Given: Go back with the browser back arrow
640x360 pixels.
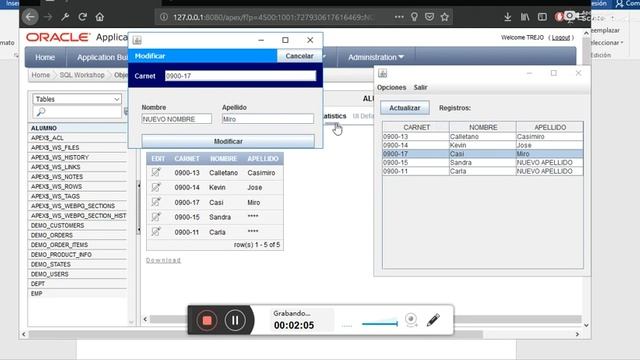Looking at the screenshot, I should click(30, 17).
